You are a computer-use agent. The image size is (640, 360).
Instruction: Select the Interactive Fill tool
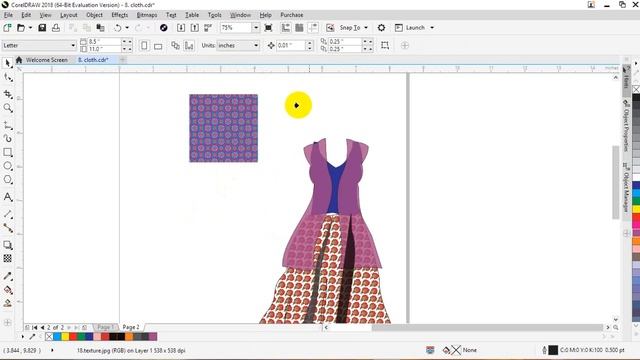pyautogui.click(x=7, y=290)
